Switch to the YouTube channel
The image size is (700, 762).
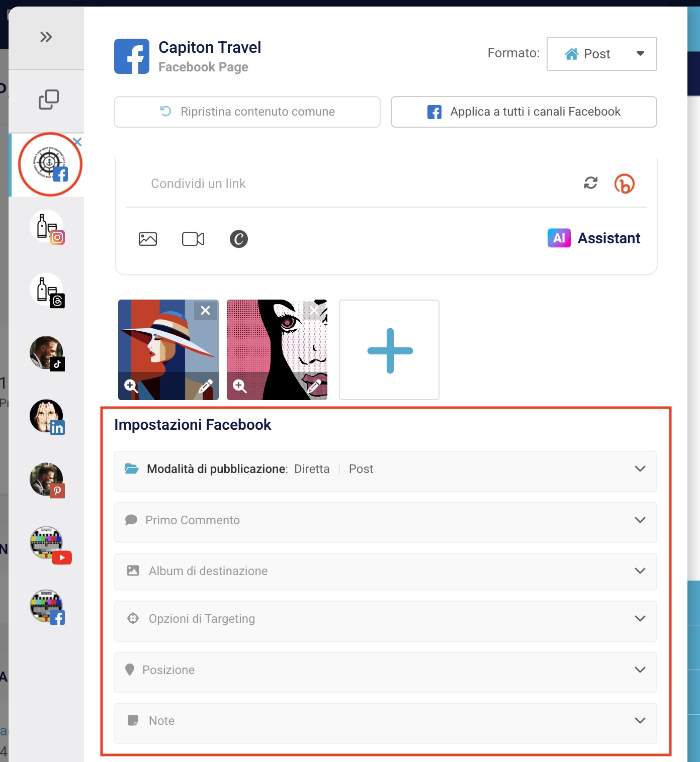[47, 543]
